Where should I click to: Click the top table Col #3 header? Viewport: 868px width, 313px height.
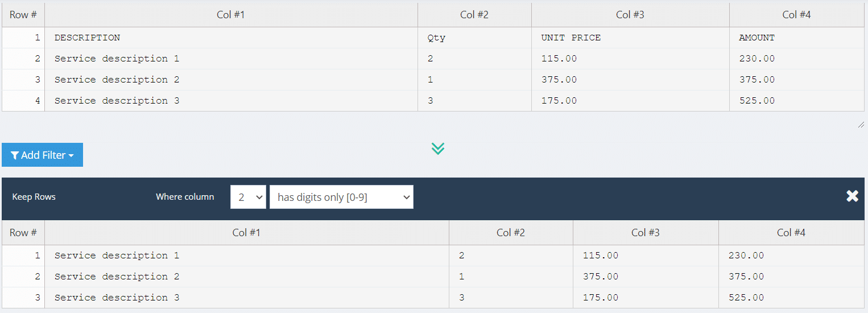[630, 15]
